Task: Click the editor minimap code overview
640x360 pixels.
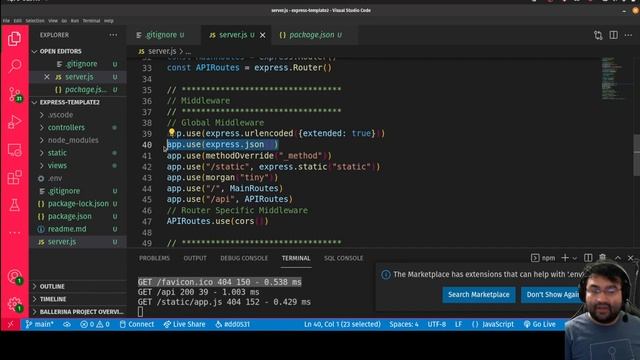Action: click(x=613, y=78)
